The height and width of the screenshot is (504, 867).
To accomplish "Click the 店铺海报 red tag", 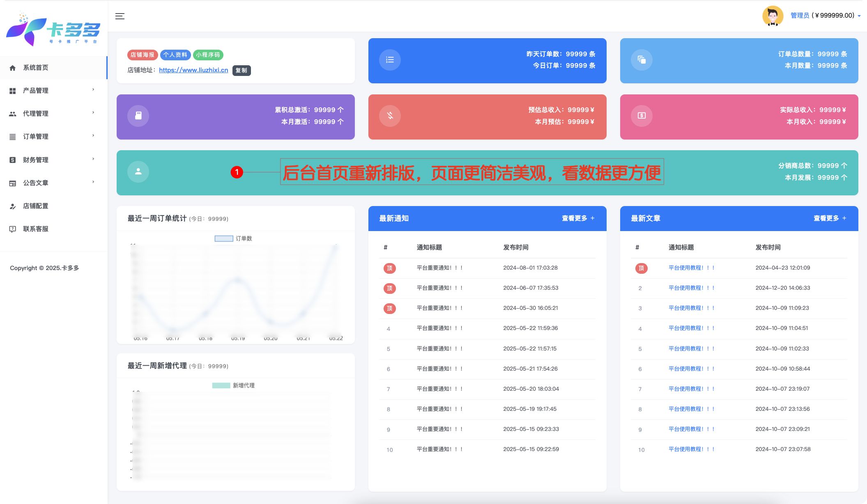I will (x=143, y=55).
